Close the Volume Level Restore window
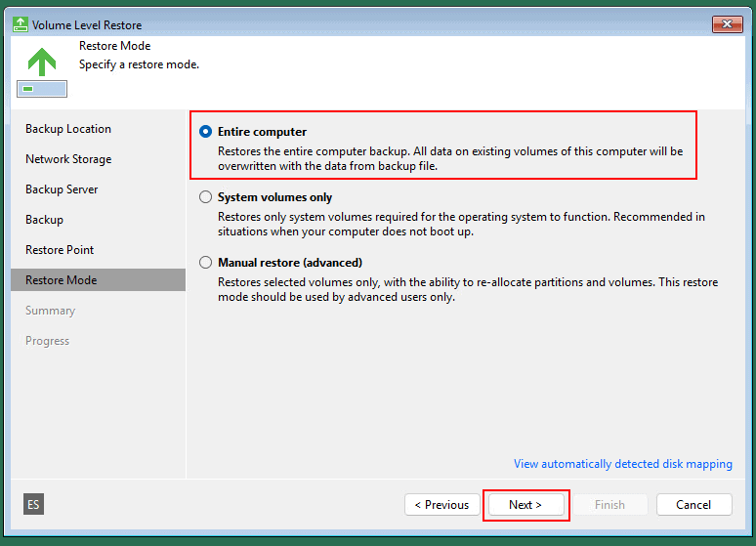Screen dimensions: 756x546 (x=727, y=24)
